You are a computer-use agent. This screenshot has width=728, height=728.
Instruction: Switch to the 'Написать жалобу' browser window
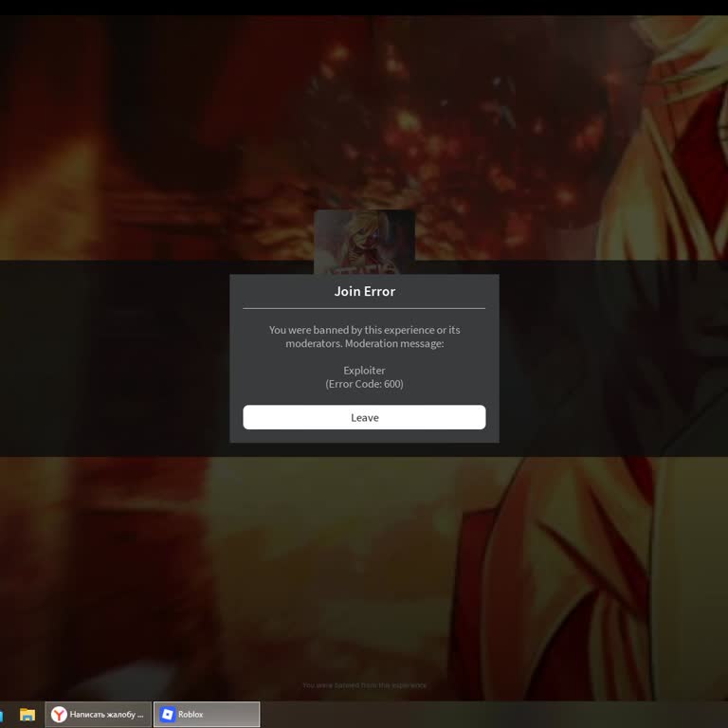(106, 715)
